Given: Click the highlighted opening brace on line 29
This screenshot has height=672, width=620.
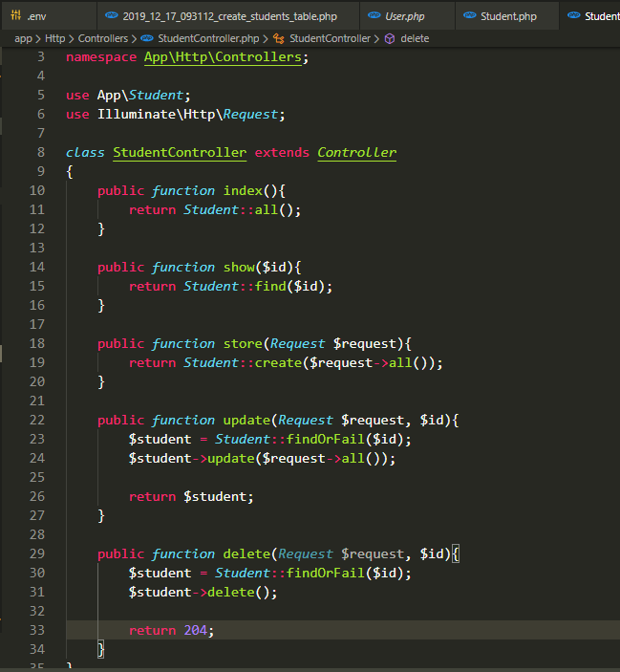Looking at the screenshot, I should (x=455, y=554).
